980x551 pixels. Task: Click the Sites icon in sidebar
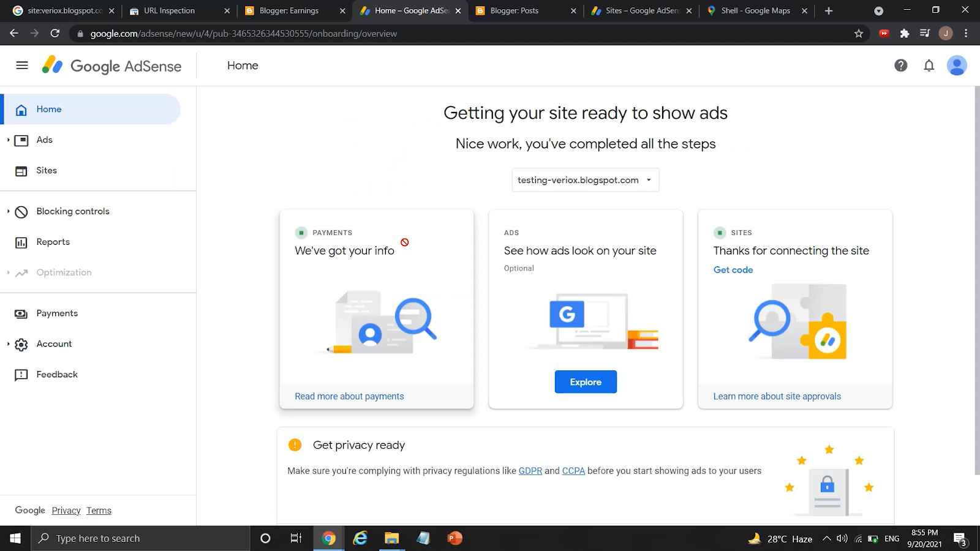pos(21,171)
